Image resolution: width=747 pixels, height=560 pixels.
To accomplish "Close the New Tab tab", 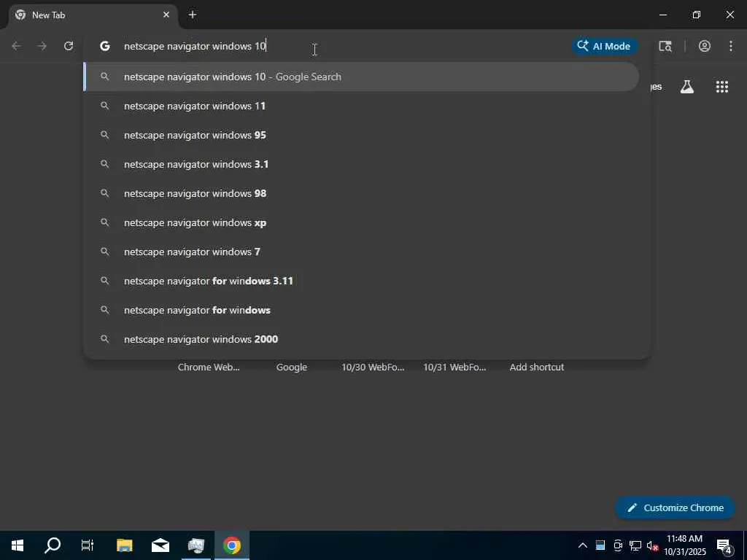I will click(166, 15).
